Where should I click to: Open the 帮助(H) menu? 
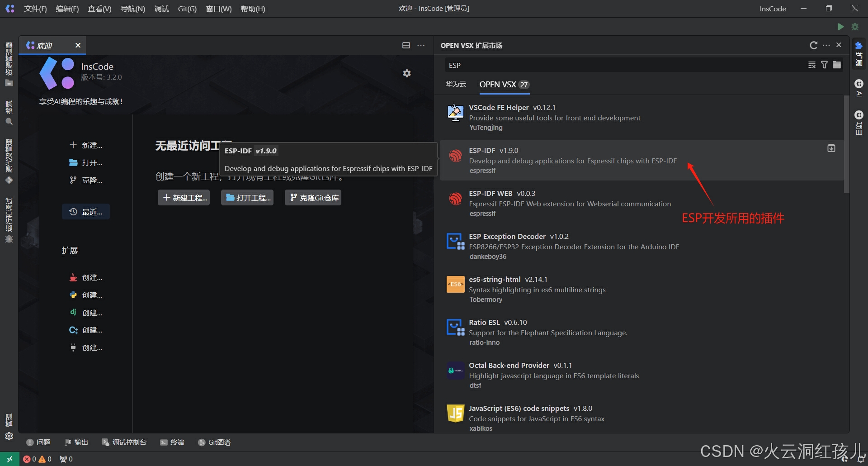pyautogui.click(x=253, y=9)
